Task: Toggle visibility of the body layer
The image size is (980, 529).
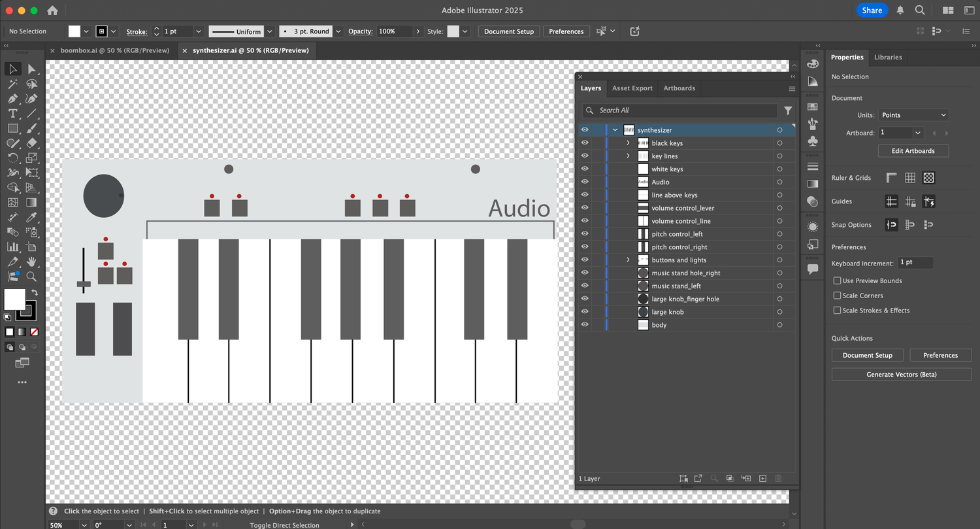Action: pyautogui.click(x=585, y=324)
